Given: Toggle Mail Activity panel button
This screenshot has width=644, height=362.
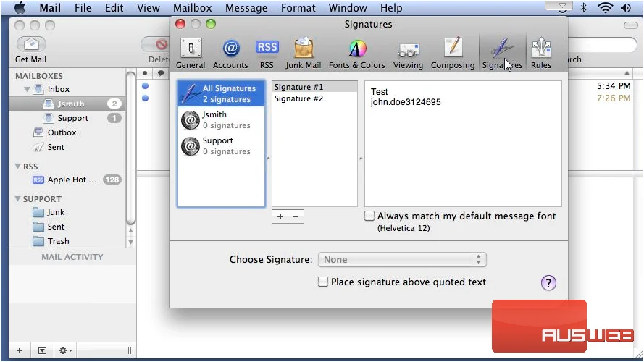Looking at the screenshot, I should point(42,350).
